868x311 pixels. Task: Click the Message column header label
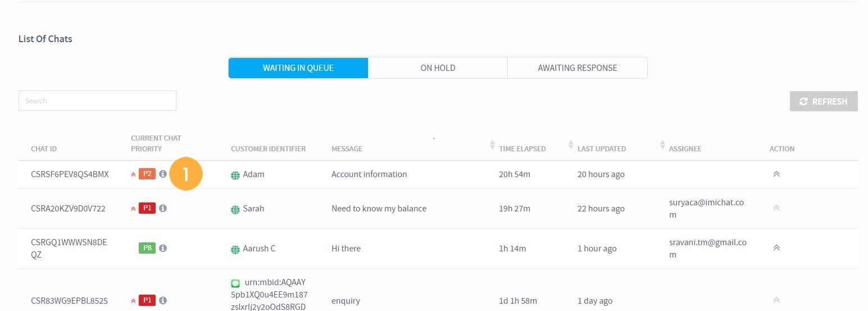(x=347, y=149)
